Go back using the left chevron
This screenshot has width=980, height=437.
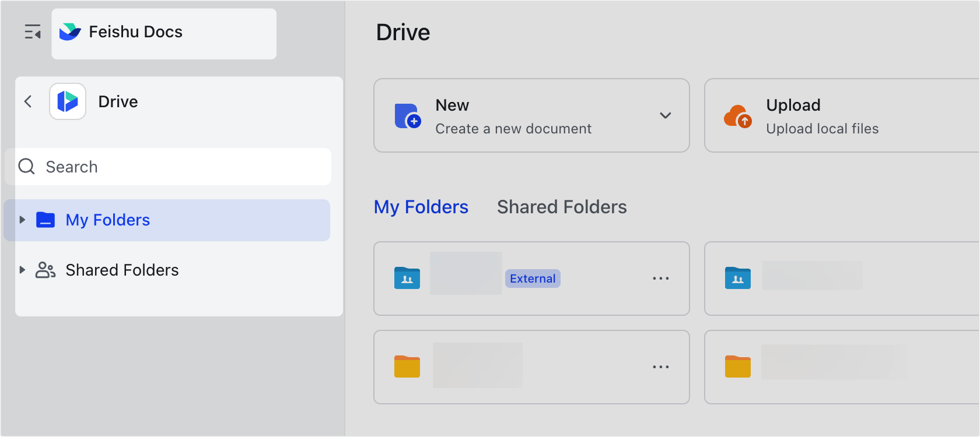(x=28, y=101)
